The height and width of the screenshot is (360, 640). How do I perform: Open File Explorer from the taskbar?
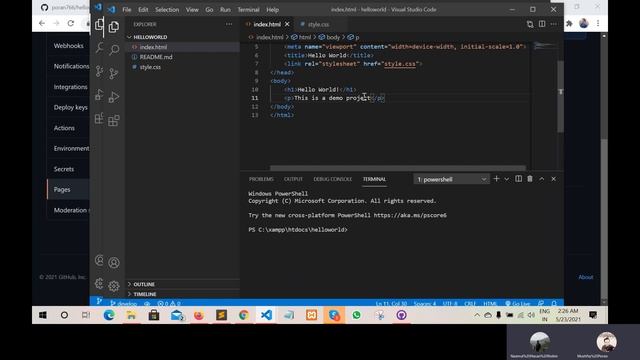coord(131,315)
